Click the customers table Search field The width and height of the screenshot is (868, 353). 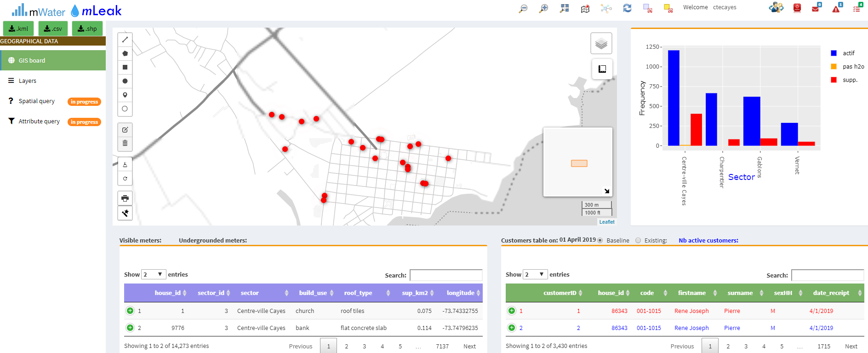pos(828,275)
